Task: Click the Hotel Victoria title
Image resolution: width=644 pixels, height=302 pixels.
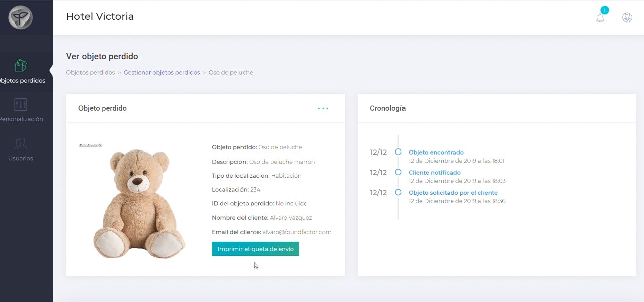Action: tap(100, 16)
